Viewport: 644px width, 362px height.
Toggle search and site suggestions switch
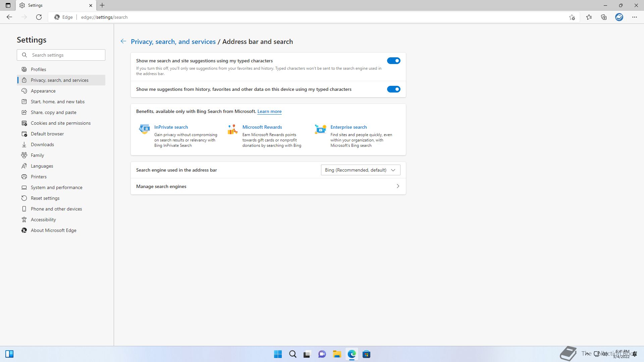click(393, 61)
